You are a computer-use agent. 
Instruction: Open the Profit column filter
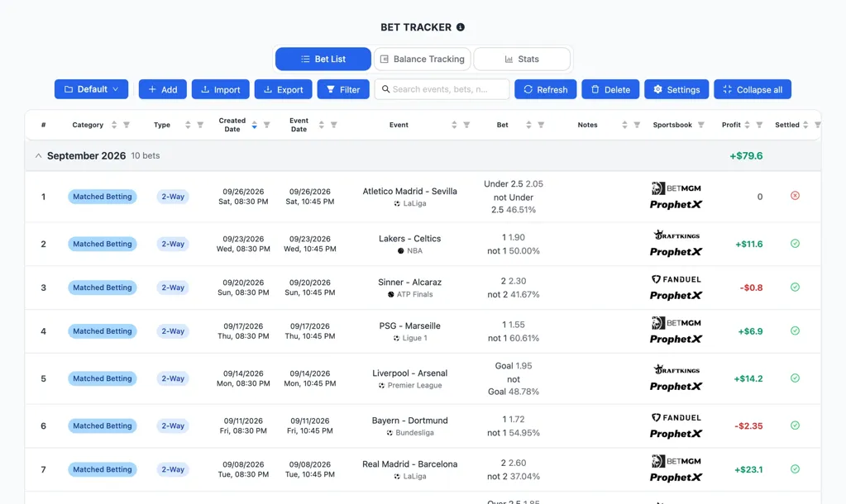[759, 125]
